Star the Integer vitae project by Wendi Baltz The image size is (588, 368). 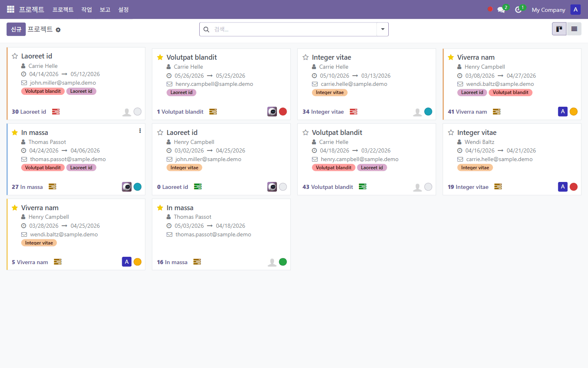(x=451, y=132)
